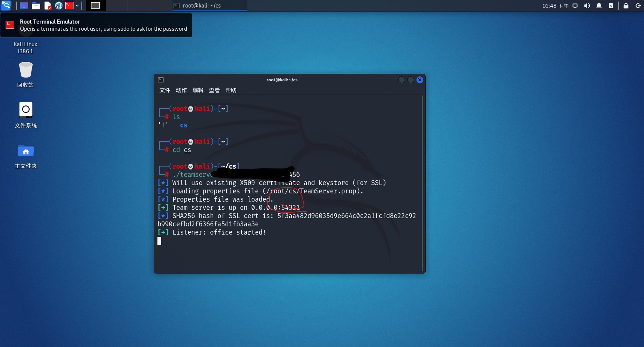Select the 文件系统 desktop icon
This screenshot has height=347, width=644.
click(x=25, y=115)
